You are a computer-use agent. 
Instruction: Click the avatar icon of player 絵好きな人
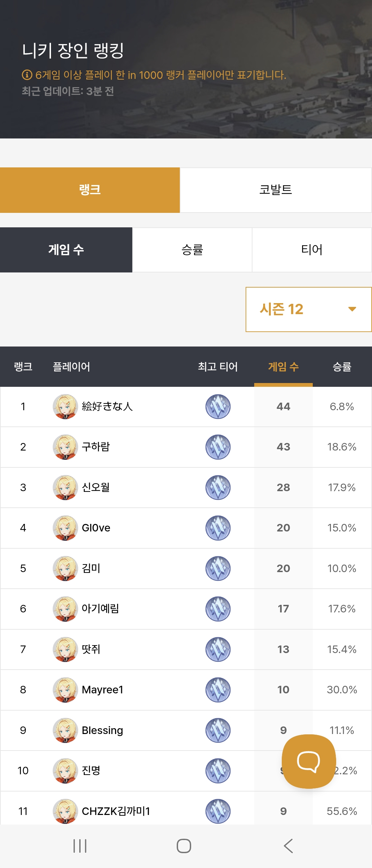click(x=65, y=406)
